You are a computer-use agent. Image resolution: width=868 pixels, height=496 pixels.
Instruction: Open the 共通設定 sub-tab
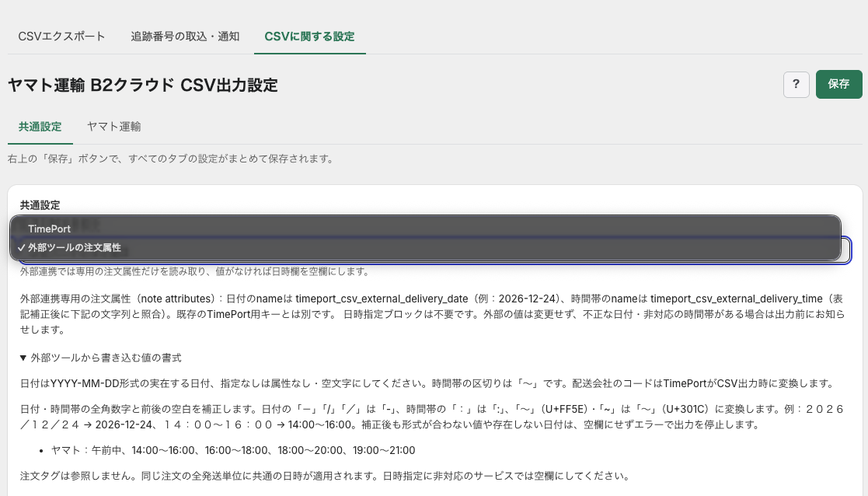[x=40, y=127]
